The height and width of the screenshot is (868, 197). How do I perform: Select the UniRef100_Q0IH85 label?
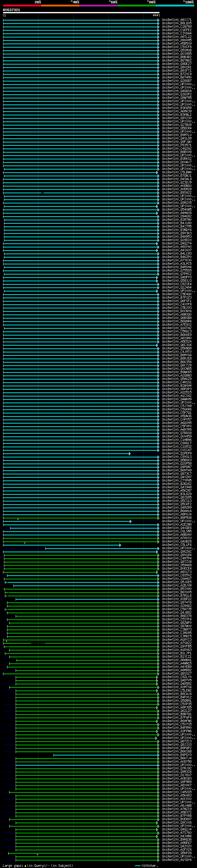point(177,54)
